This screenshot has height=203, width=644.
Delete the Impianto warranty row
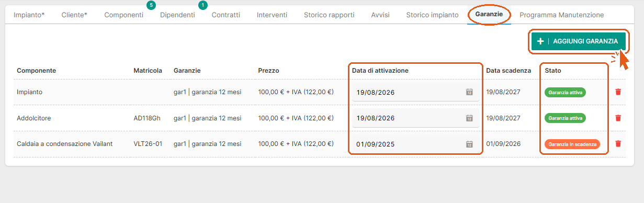coord(618,92)
